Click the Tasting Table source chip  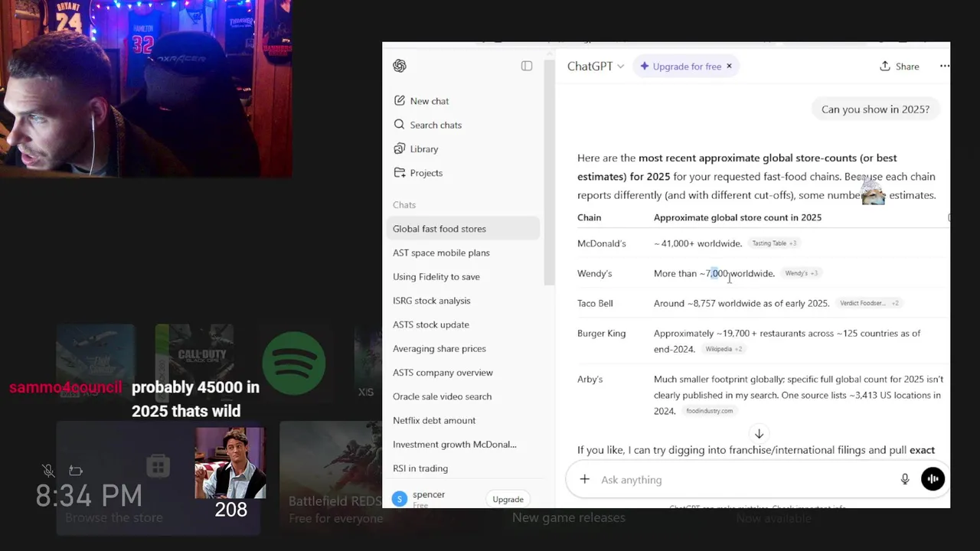pyautogui.click(x=774, y=243)
